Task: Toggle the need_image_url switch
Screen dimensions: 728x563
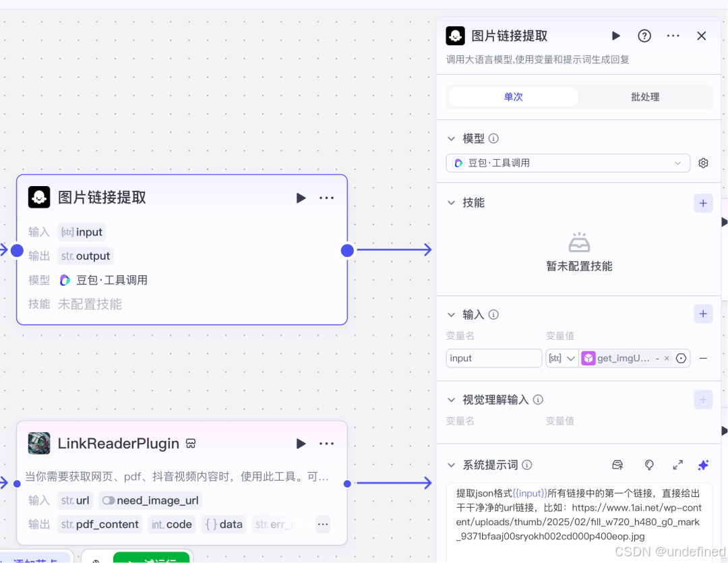Action: (109, 500)
